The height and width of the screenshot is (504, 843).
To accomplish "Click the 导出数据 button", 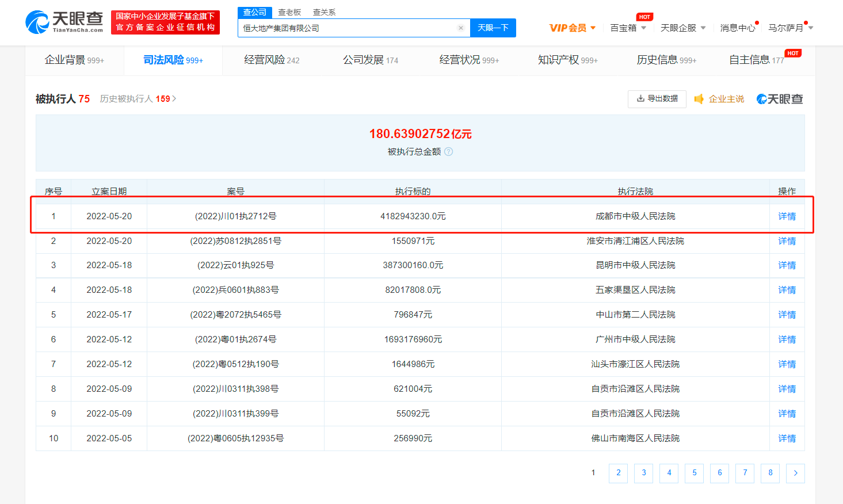I will [657, 99].
